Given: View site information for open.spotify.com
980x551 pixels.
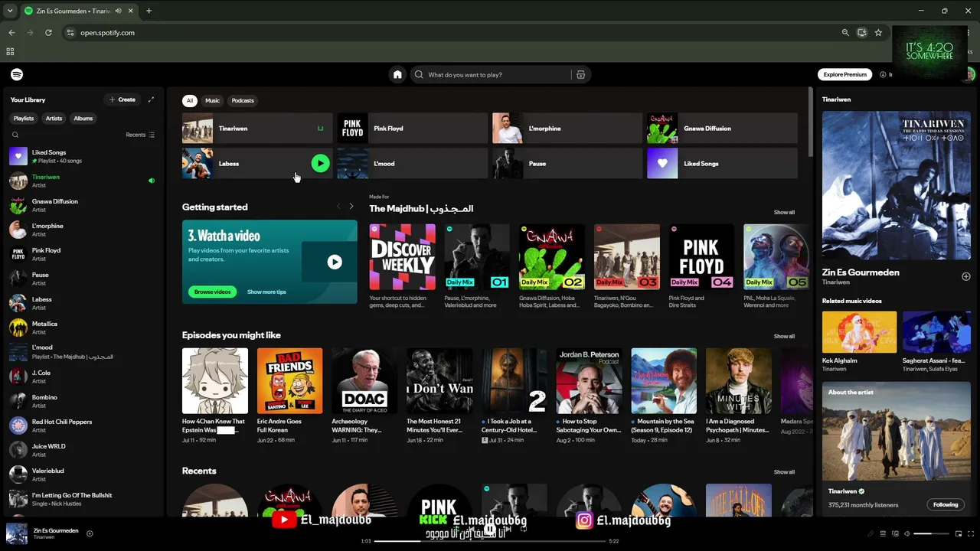Looking at the screenshot, I should pos(70,33).
